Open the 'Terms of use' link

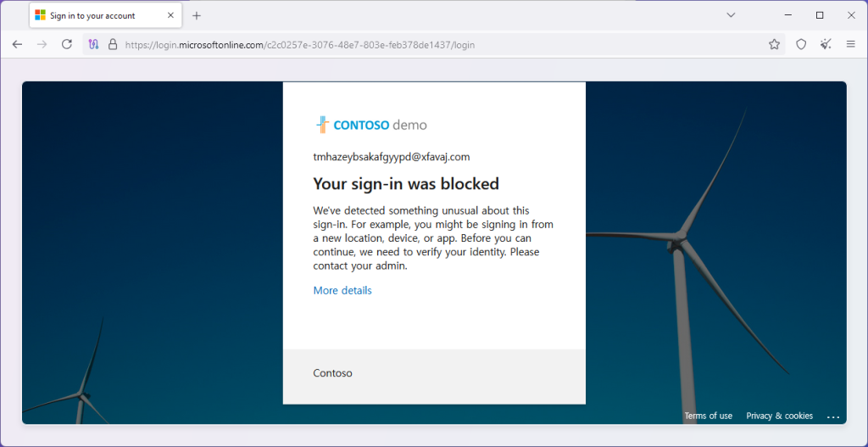tap(708, 416)
